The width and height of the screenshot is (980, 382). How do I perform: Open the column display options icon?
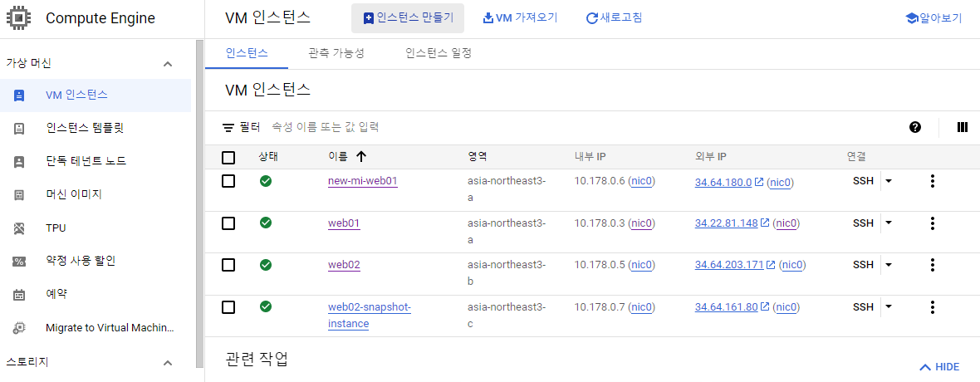[x=962, y=128]
